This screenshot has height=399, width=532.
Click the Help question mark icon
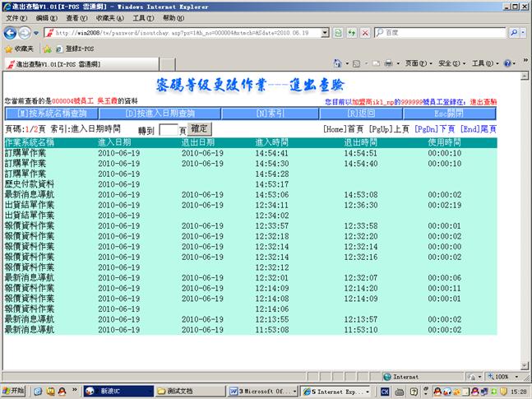pyautogui.click(x=507, y=63)
